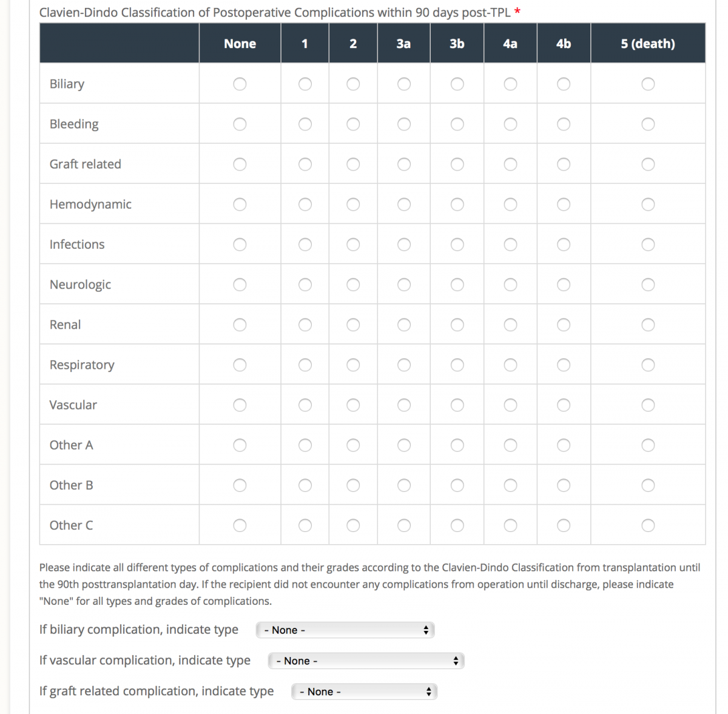Select 5 (death) for Respiratory row

click(x=648, y=365)
